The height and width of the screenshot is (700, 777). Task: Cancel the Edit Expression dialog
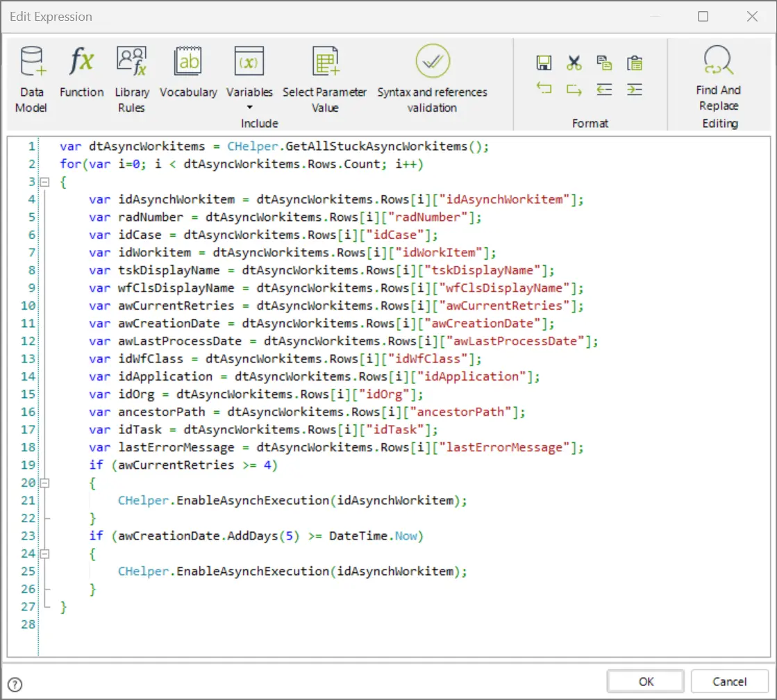click(x=729, y=682)
